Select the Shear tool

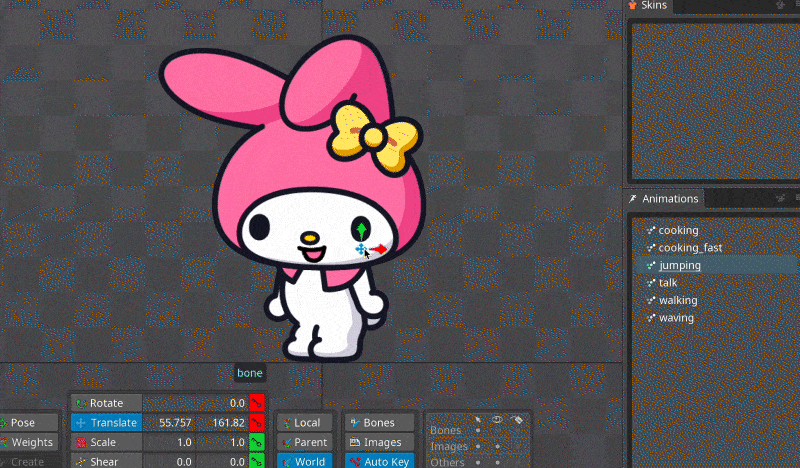106,461
